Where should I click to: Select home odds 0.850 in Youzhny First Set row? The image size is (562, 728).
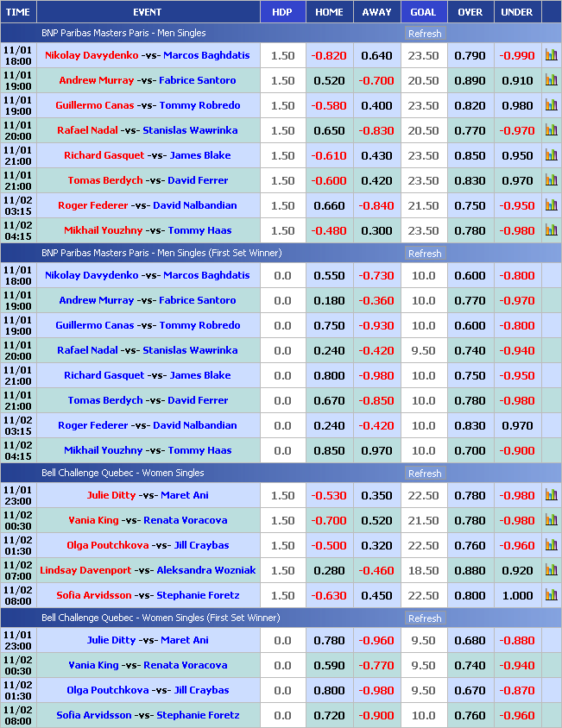click(x=329, y=450)
